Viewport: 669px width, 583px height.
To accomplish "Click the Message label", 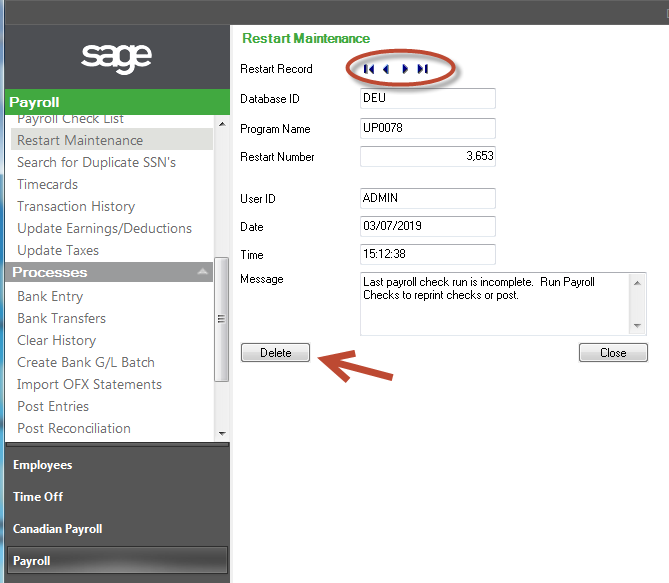I will 262,279.
